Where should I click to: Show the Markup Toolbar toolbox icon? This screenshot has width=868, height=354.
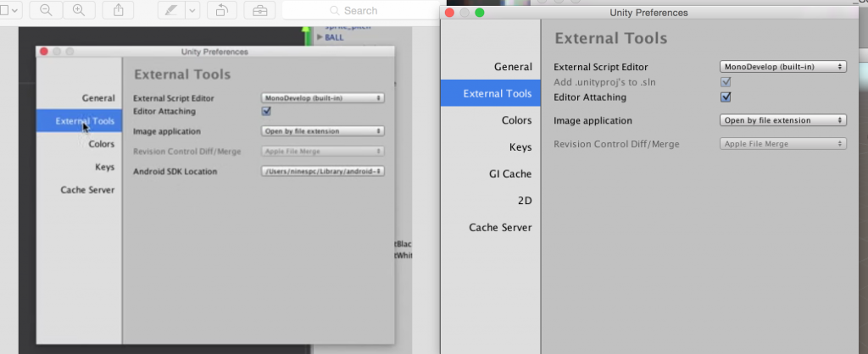(259, 10)
